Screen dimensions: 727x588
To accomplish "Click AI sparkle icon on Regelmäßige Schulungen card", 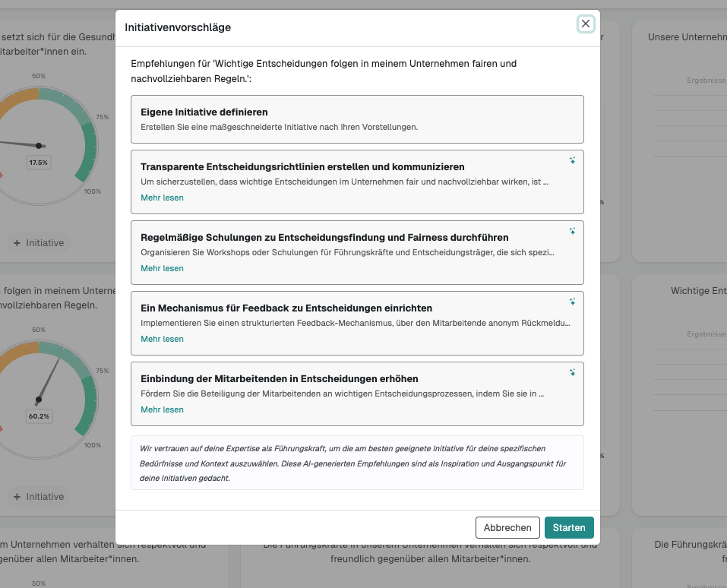I will (572, 231).
